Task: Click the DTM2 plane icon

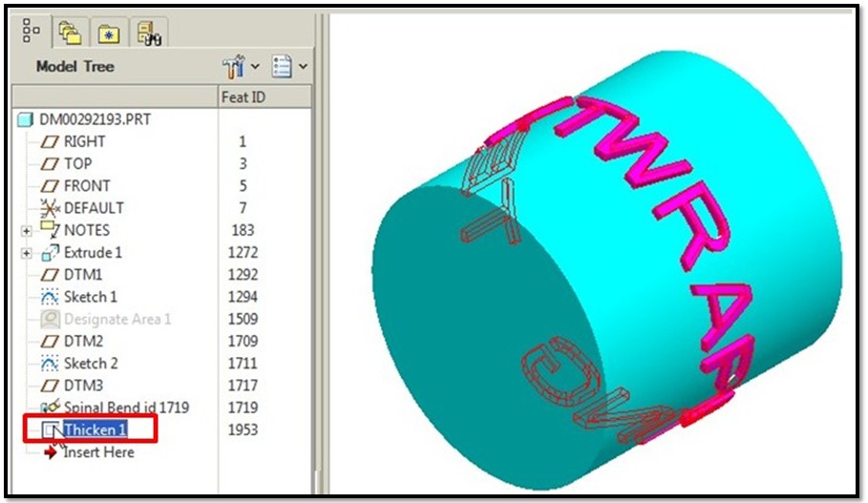Action: [x=50, y=342]
